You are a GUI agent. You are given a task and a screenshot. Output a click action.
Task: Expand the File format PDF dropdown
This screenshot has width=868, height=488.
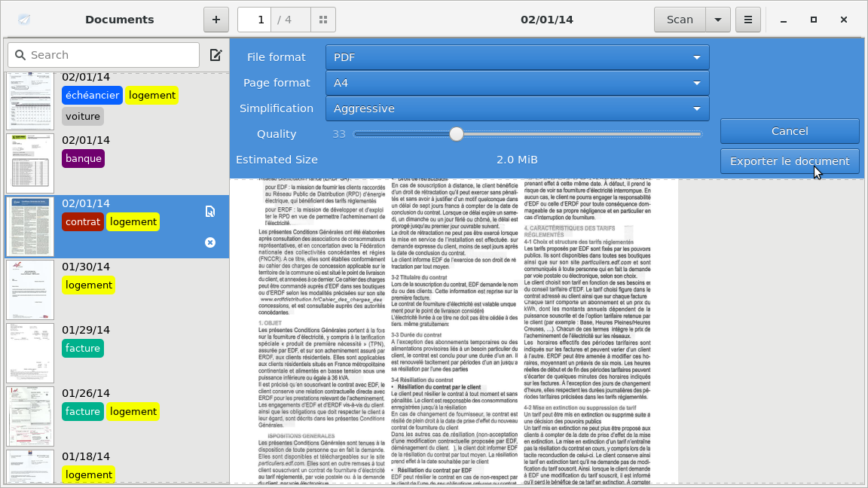[517, 57]
